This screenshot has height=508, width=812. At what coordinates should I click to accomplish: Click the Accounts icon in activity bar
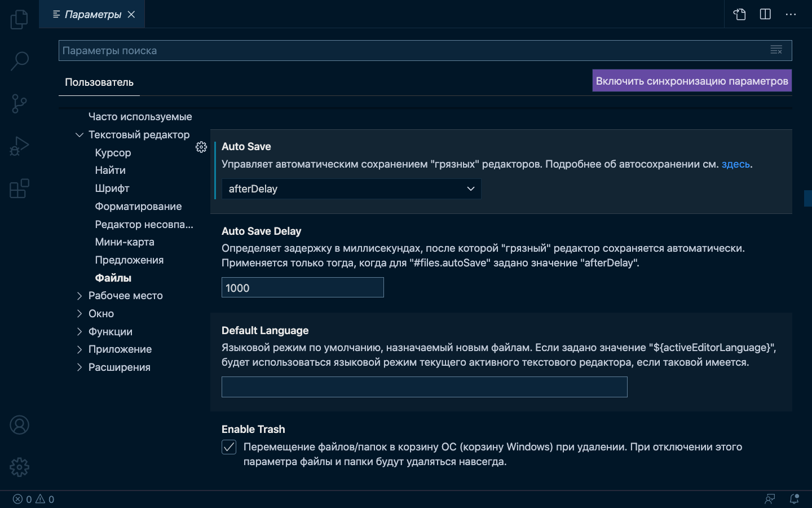[19, 425]
